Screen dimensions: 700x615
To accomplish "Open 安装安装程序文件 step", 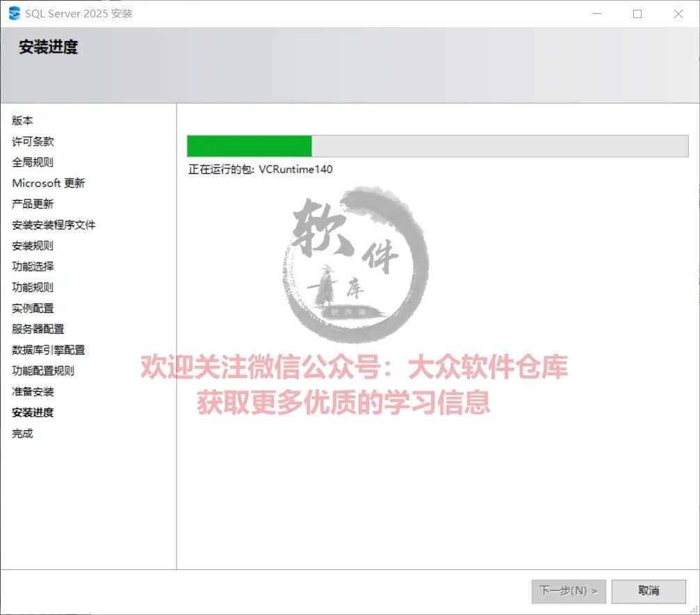I will tap(54, 225).
